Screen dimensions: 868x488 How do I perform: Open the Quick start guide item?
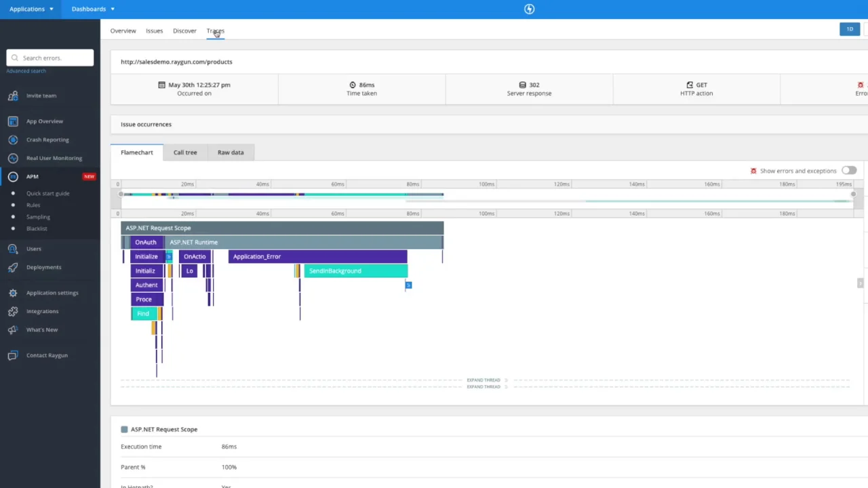point(47,193)
